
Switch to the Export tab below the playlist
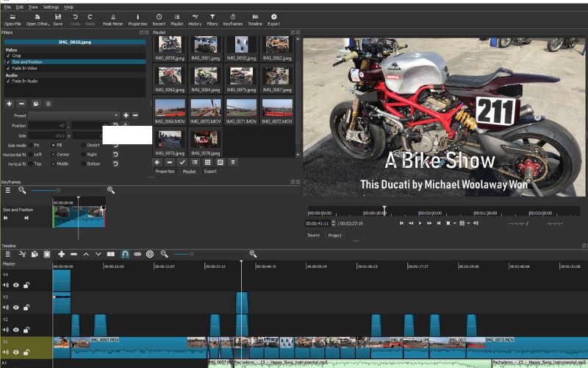(x=210, y=171)
